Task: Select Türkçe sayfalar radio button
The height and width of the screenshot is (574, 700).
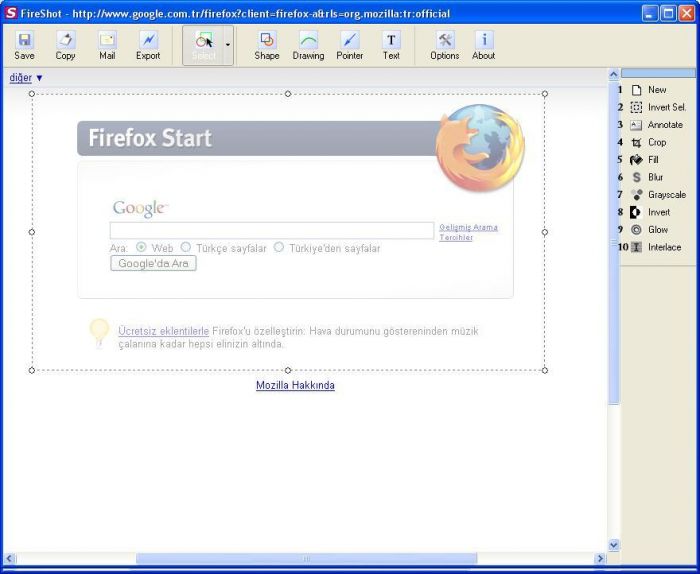Action: coord(186,247)
